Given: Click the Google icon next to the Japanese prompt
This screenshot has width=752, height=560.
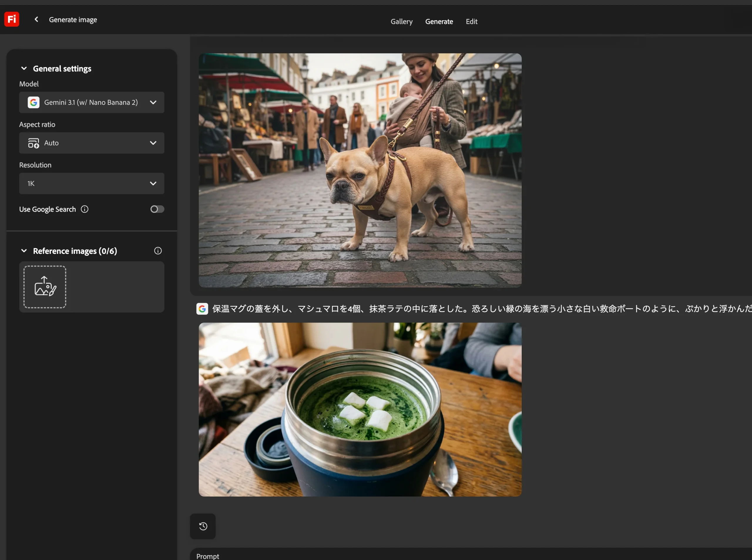Looking at the screenshot, I should pyautogui.click(x=202, y=308).
